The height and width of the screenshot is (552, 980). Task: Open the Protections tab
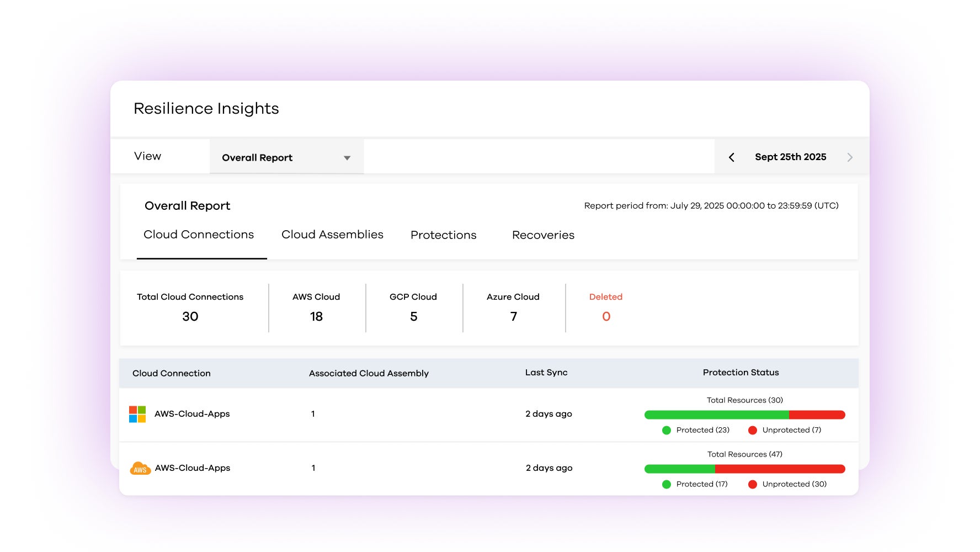[x=443, y=235]
